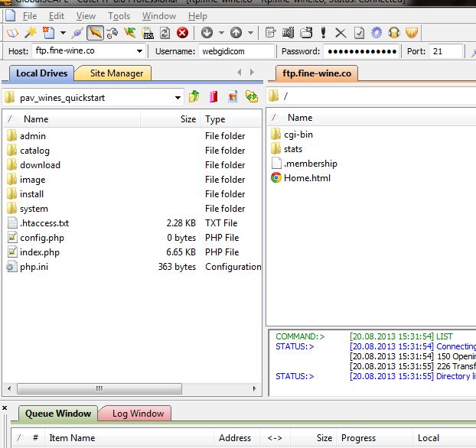
Task: Click the headset support icon
Action: 394,33
